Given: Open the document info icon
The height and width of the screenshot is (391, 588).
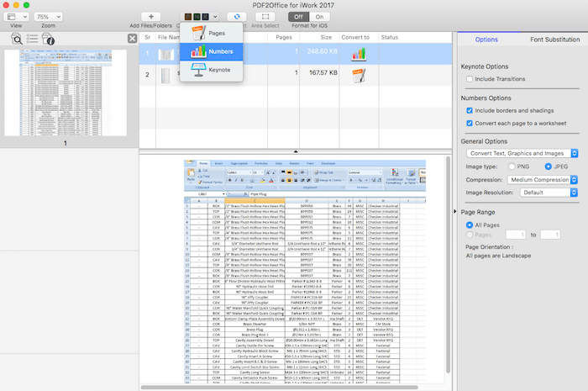Looking at the screenshot, I should click(48, 39).
